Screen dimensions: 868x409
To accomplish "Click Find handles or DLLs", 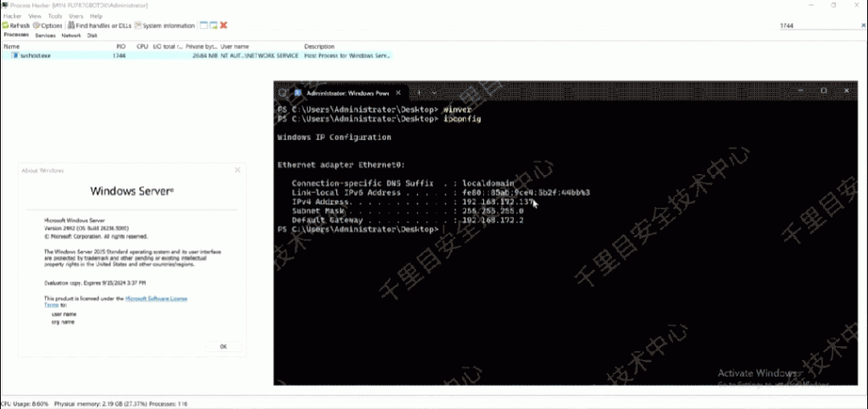I will 100,25.
